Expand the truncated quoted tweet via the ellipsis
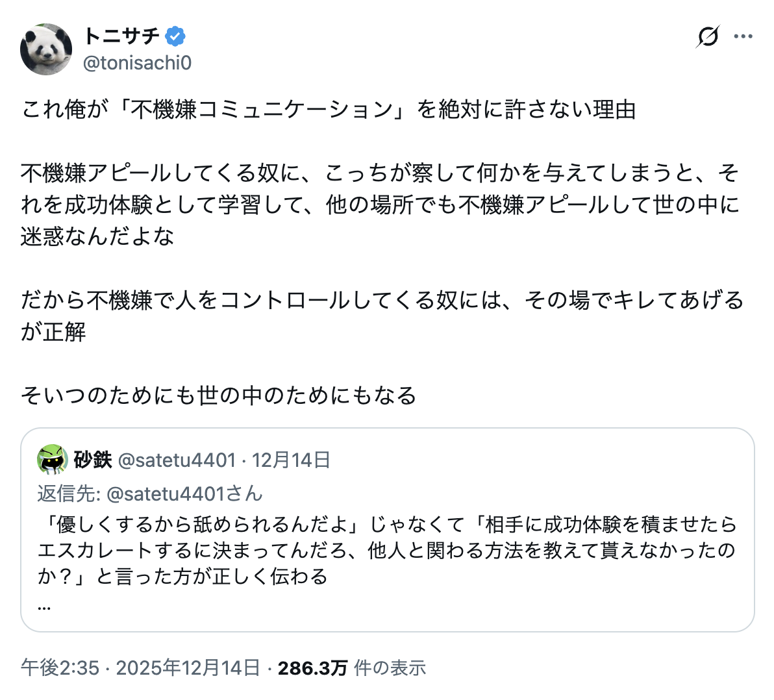Viewport: 774px width, 700px height. pyautogui.click(x=44, y=605)
